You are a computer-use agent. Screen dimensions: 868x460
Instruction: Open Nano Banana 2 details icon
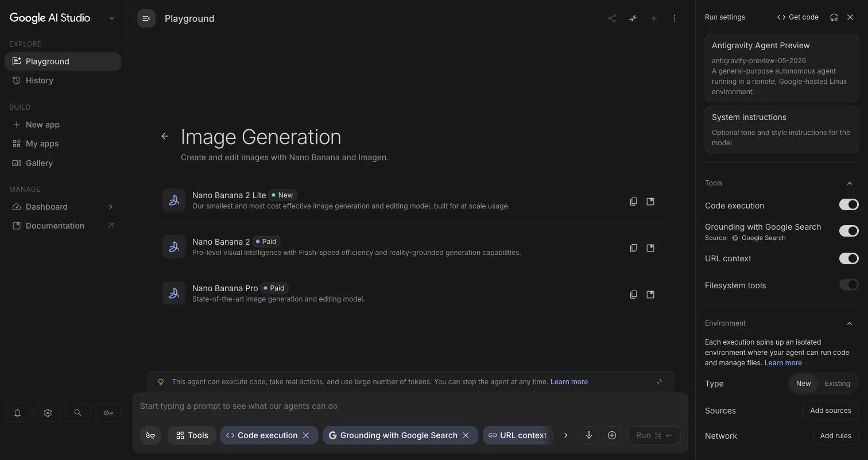[x=650, y=248]
